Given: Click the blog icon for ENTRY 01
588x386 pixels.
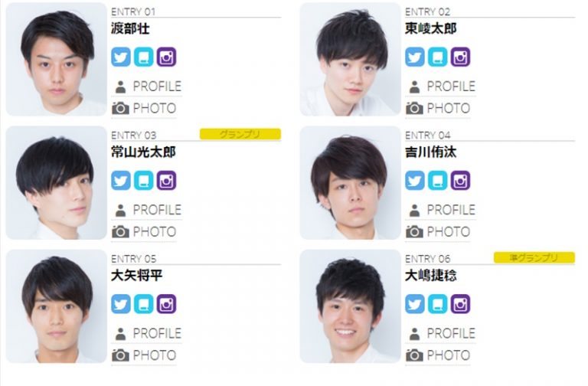Looking at the screenshot, I should click(x=144, y=57).
